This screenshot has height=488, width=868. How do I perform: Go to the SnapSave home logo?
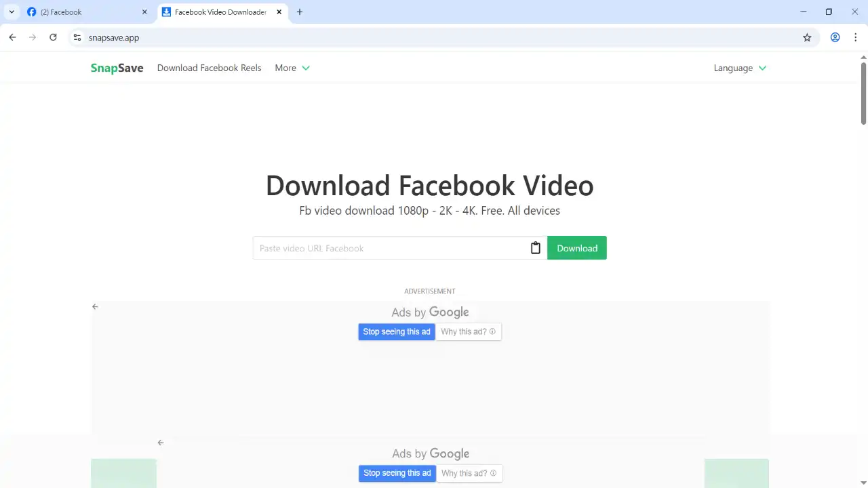[117, 68]
